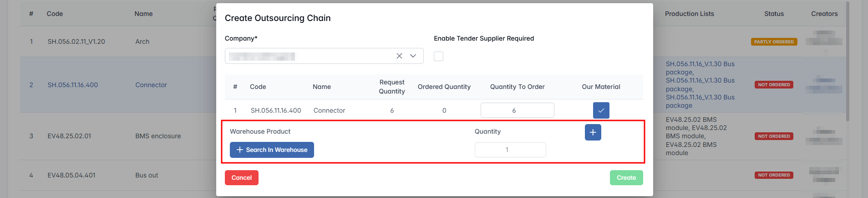Cancel the outsourcing chain dialog
Image resolution: width=868 pixels, height=198 pixels.
click(241, 177)
